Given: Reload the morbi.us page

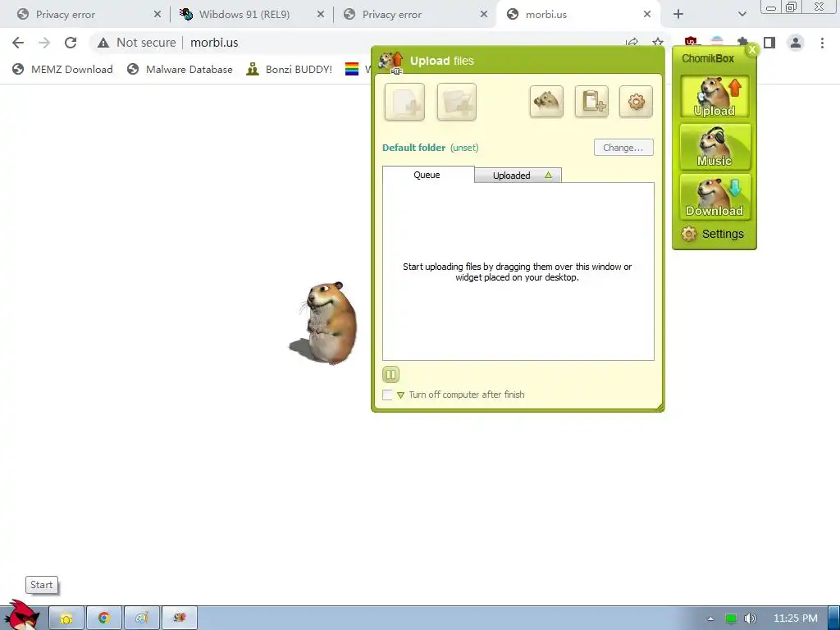Looking at the screenshot, I should (x=71, y=43).
